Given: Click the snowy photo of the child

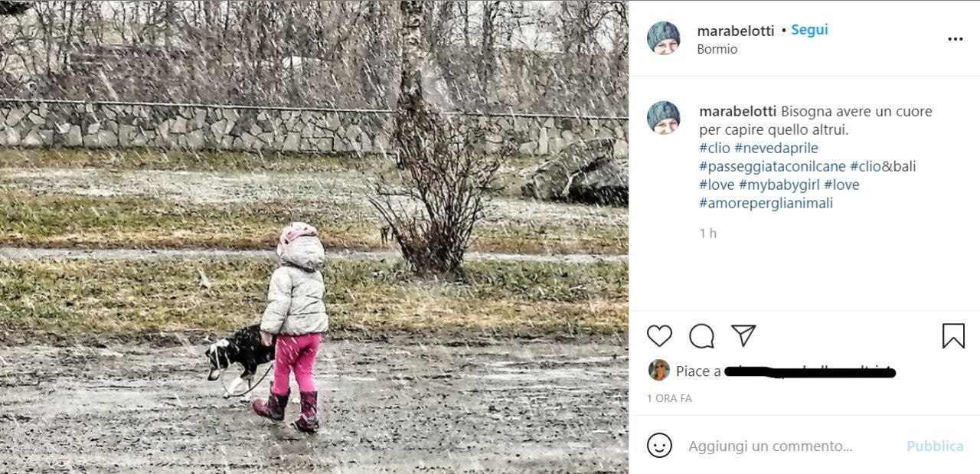Looking at the screenshot, I should [314, 237].
